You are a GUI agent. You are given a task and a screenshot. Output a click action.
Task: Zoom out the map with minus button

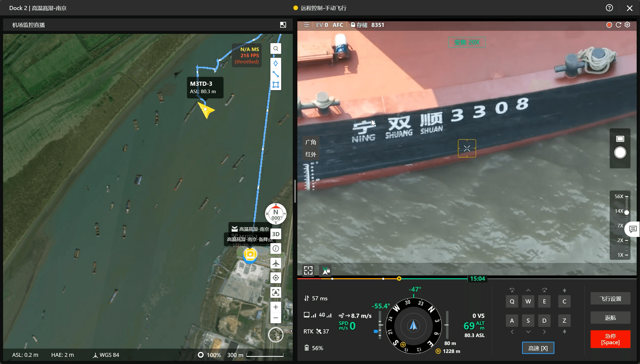click(x=276, y=318)
